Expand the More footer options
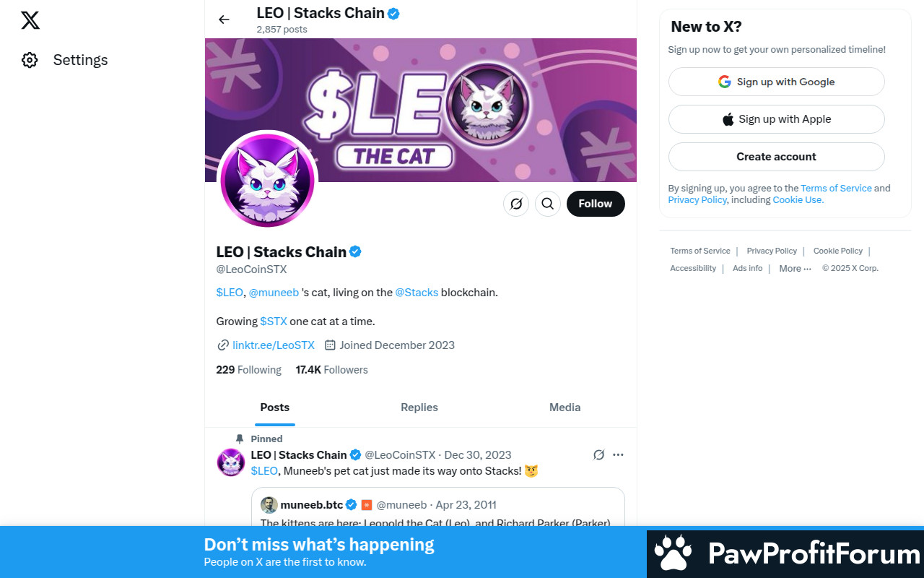The height and width of the screenshot is (578, 924). [x=795, y=268]
